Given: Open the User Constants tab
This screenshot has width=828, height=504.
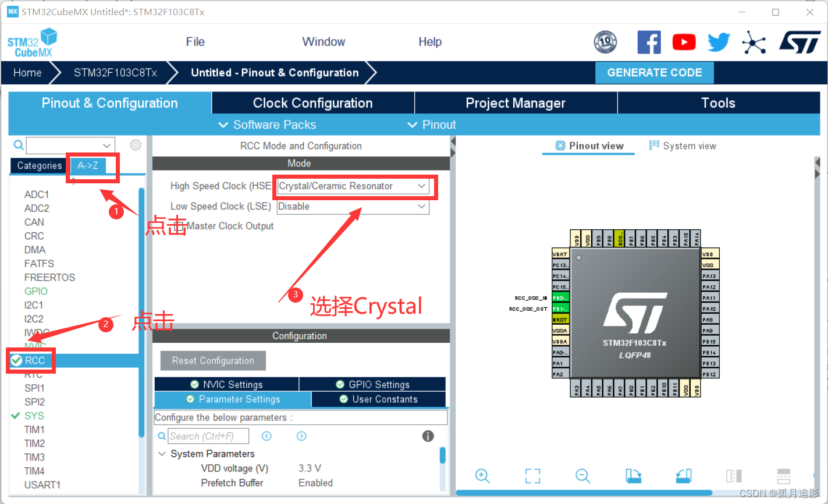Looking at the screenshot, I should 379,399.
